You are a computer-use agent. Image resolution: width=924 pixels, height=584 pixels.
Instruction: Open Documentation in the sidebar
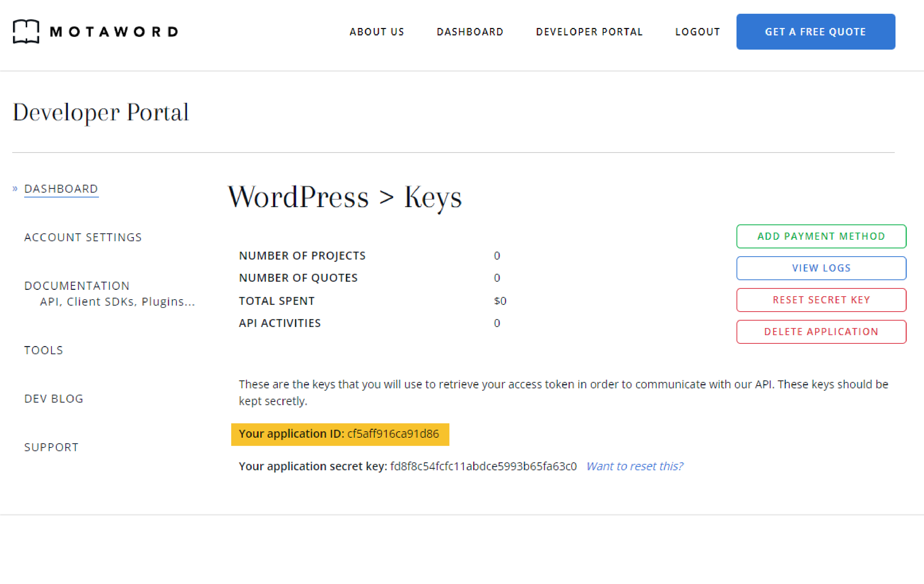click(77, 286)
